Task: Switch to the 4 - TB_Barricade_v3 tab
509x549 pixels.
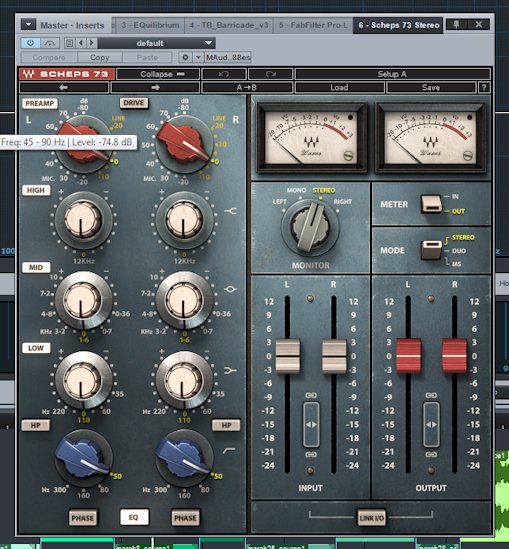Action: (x=229, y=25)
